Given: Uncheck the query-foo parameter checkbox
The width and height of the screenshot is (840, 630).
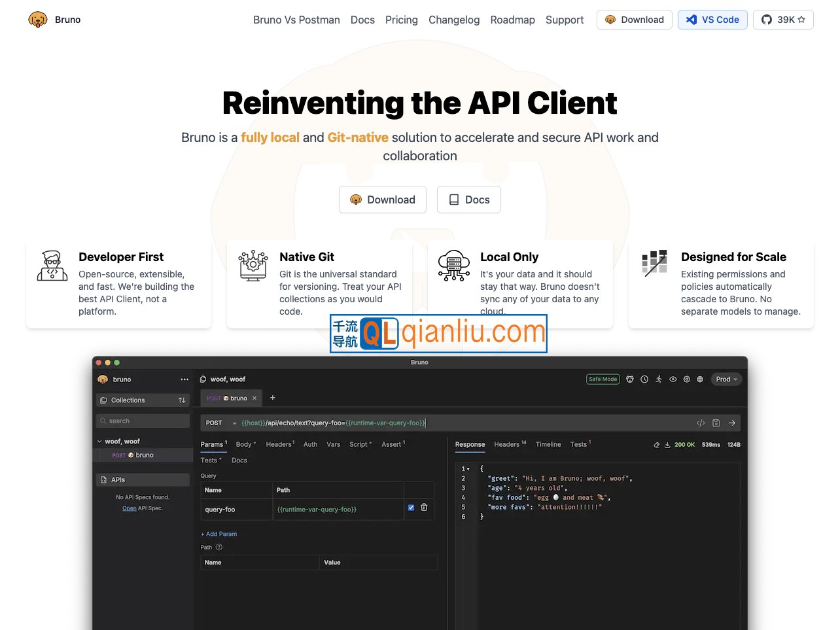Looking at the screenshot, I should pyautogui.click(x=411, y=508).
